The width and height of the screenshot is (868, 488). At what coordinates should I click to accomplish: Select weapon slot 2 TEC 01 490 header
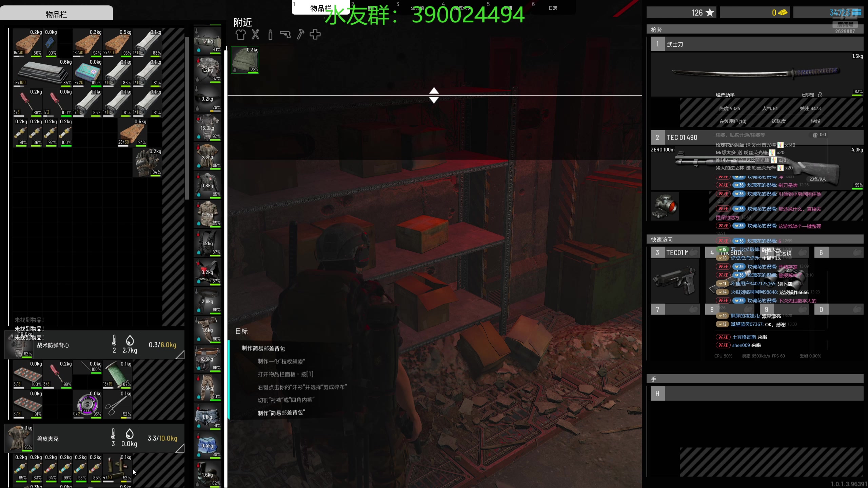757,137
